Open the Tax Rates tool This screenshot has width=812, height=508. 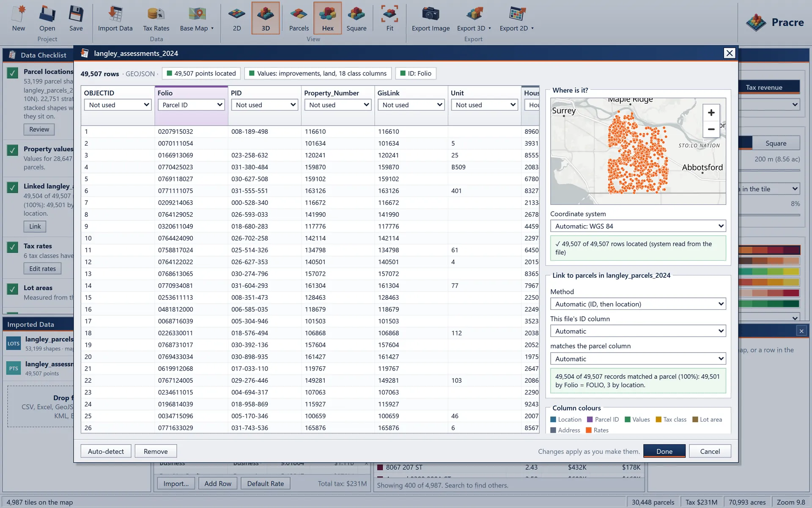pos(156,14)
